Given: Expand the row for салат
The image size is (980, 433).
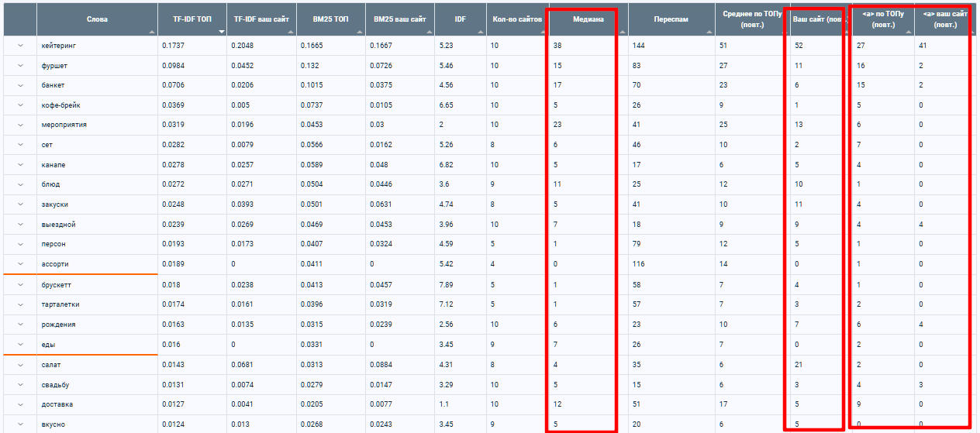Looking at the screenshot, I should 19,365.
